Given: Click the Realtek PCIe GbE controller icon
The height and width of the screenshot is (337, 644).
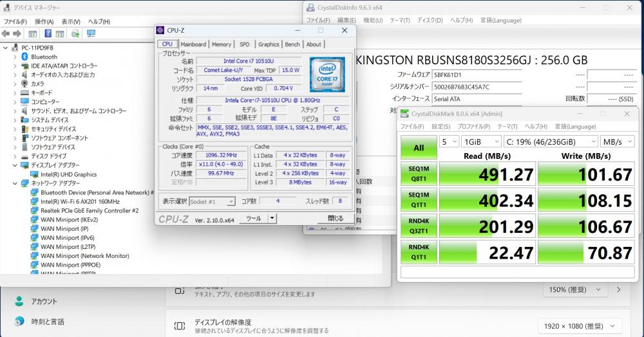Looking at the screenshot, I should (x=35, y=210).
